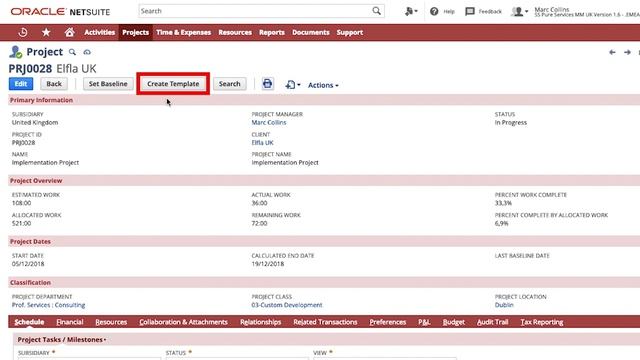Click the Edit button

[x=21, y=84]
